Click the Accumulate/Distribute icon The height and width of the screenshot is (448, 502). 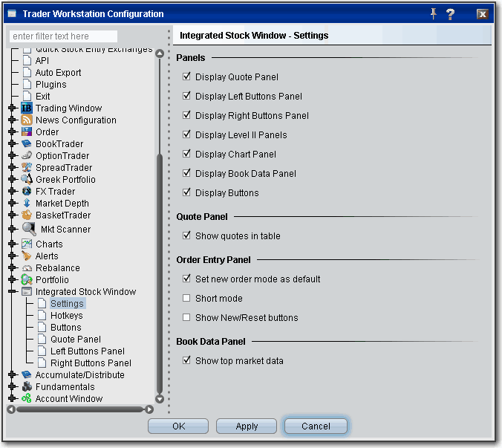[27, 374]
